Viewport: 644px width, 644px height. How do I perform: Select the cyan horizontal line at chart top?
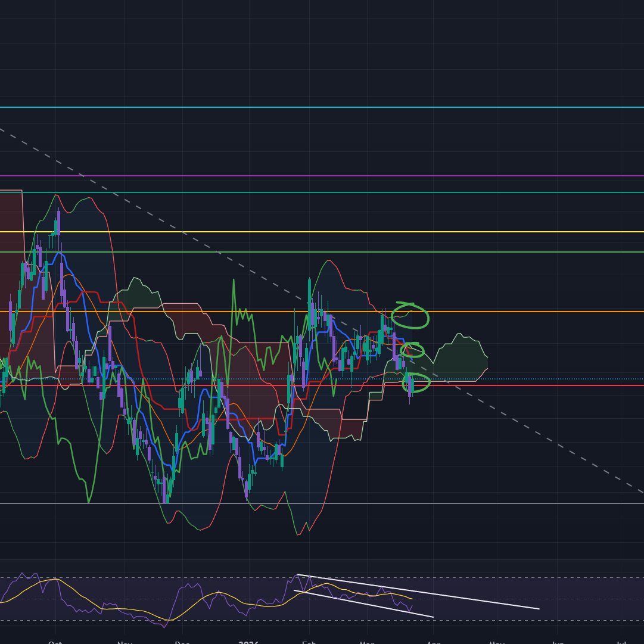tap(322, 107)
